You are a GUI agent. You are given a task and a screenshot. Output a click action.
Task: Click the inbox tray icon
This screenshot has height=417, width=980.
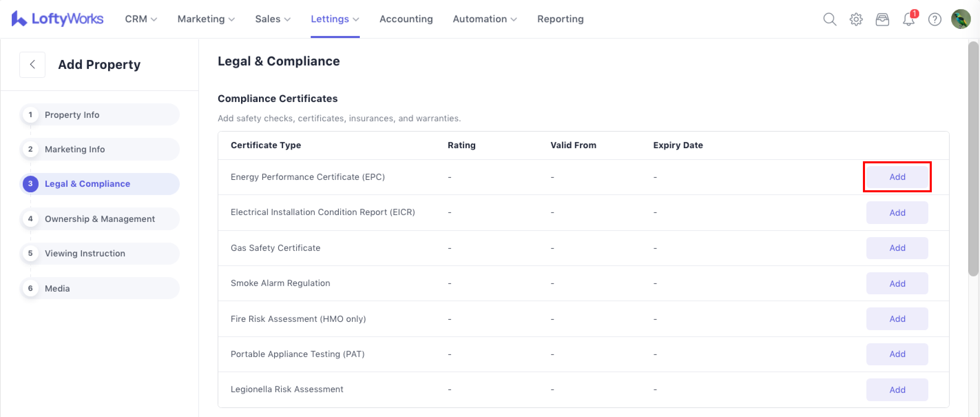coord(882,19)
